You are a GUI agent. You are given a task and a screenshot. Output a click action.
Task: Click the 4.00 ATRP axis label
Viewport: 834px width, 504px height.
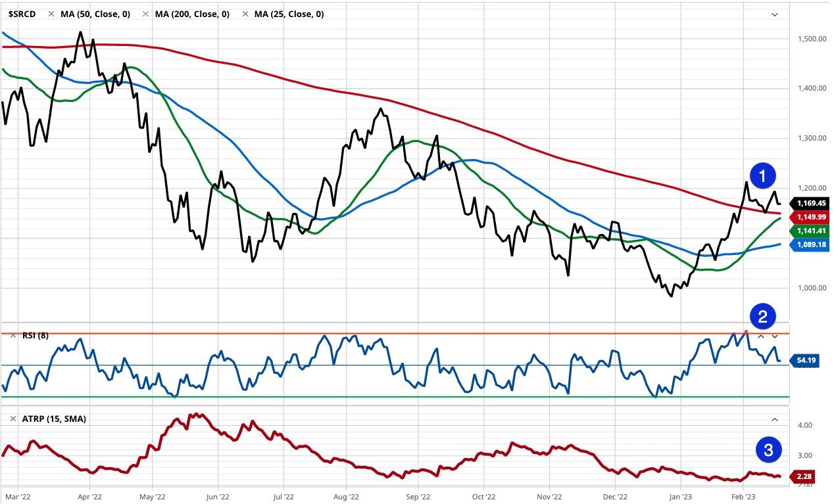click(x=804, y=425)
